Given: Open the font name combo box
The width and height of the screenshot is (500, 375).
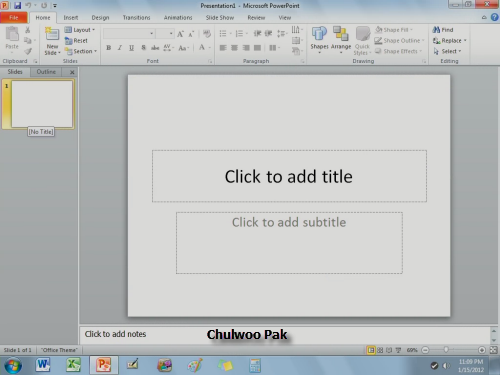Looking at the screenshot, I should pyautogui.click(x=129, y=33).
